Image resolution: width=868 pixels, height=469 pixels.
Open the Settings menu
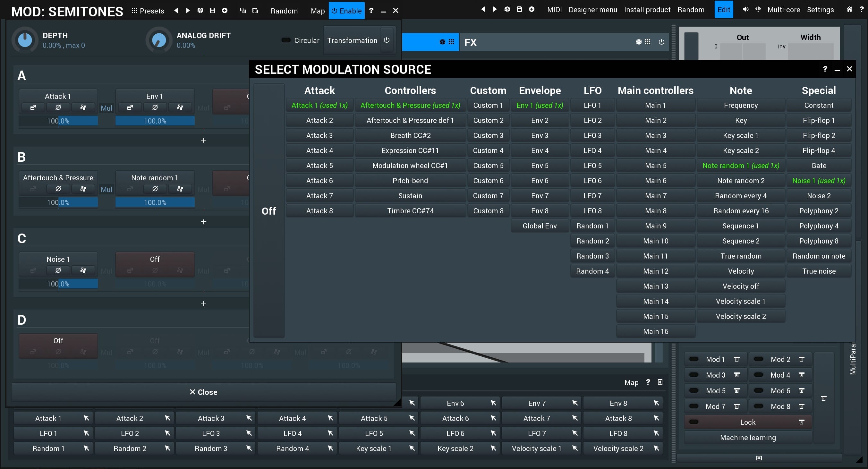pyautogui.click(x=820, y=10)
